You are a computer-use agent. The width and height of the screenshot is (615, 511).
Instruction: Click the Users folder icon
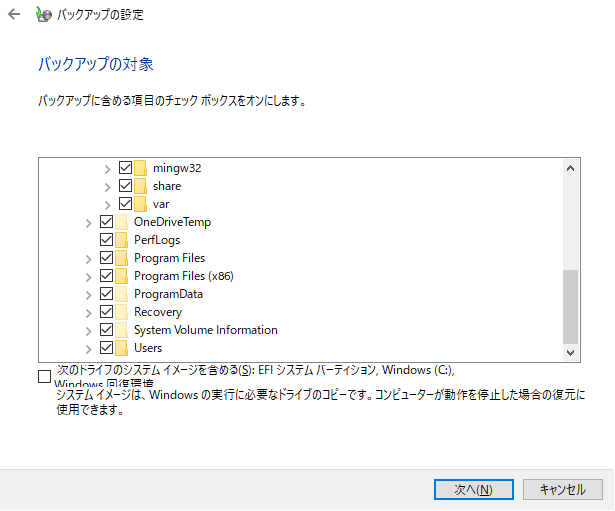[121, 348]
